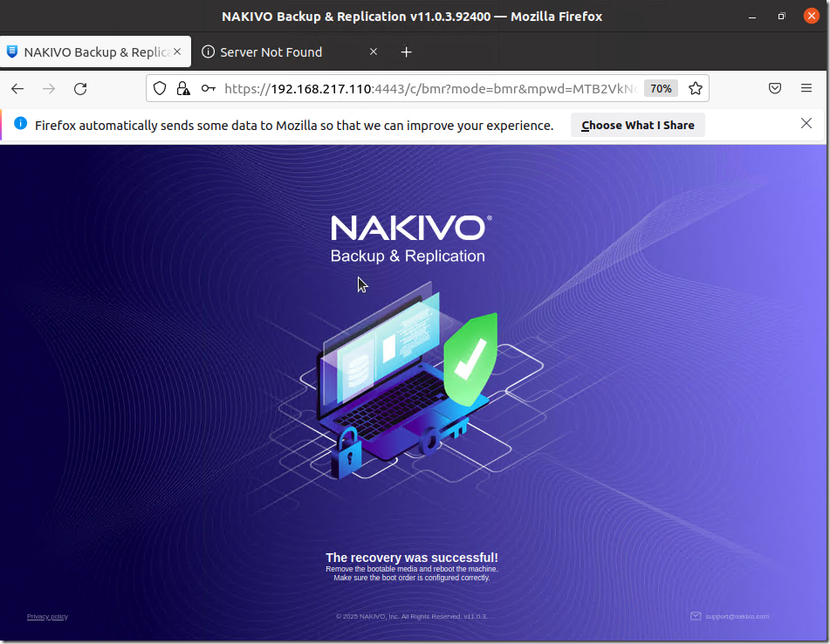
Task: Click 'The recovery was successful!' heading
Action: 412,558
